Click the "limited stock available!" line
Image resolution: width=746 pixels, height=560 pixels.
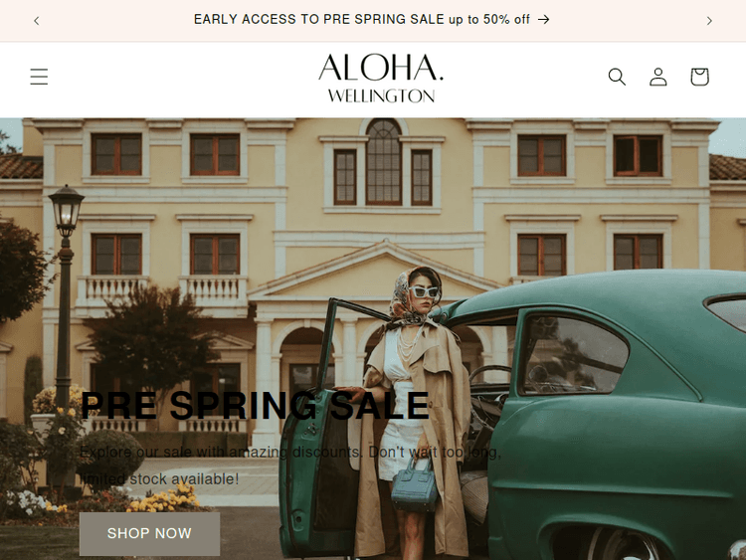pyautogui.click(x=159, y=479)
